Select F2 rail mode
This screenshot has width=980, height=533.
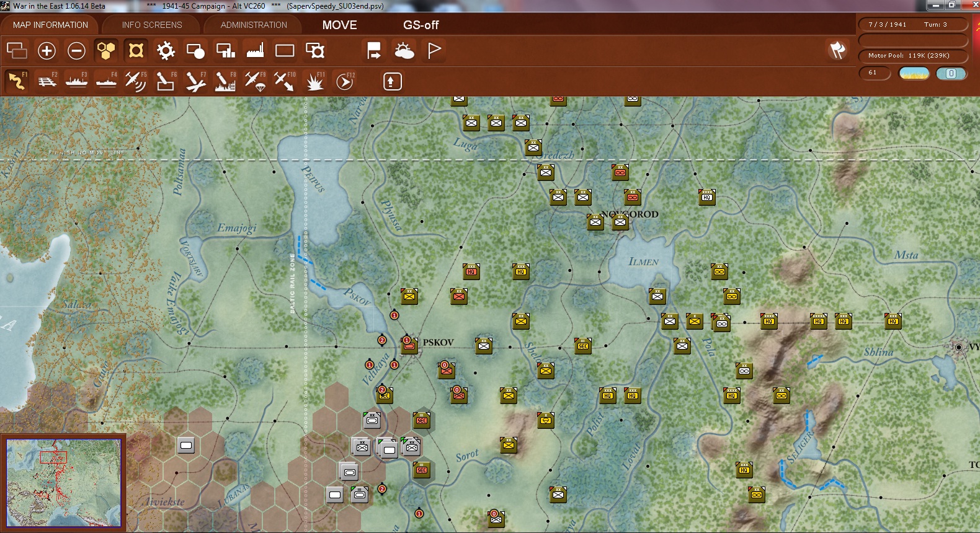coord(47,81)
